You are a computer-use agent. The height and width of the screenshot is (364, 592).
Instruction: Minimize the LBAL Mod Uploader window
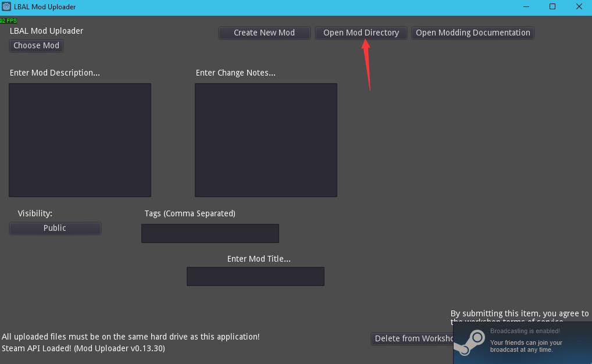(526, 7)
